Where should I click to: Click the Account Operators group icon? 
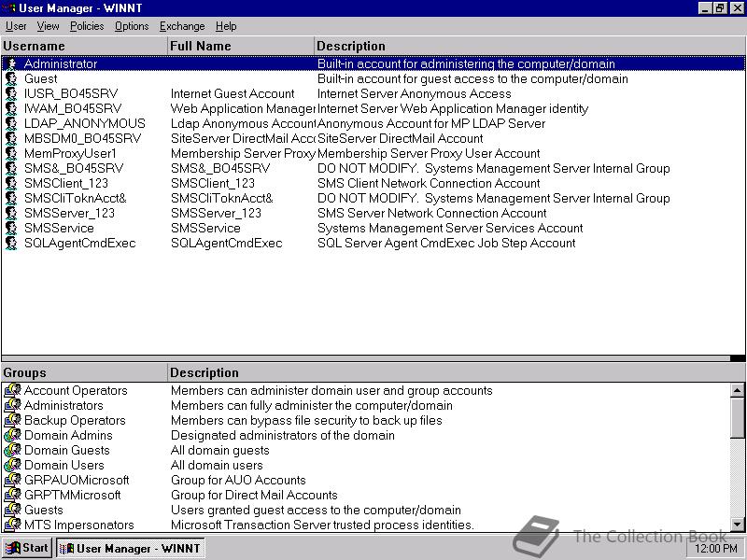[12, 390]
